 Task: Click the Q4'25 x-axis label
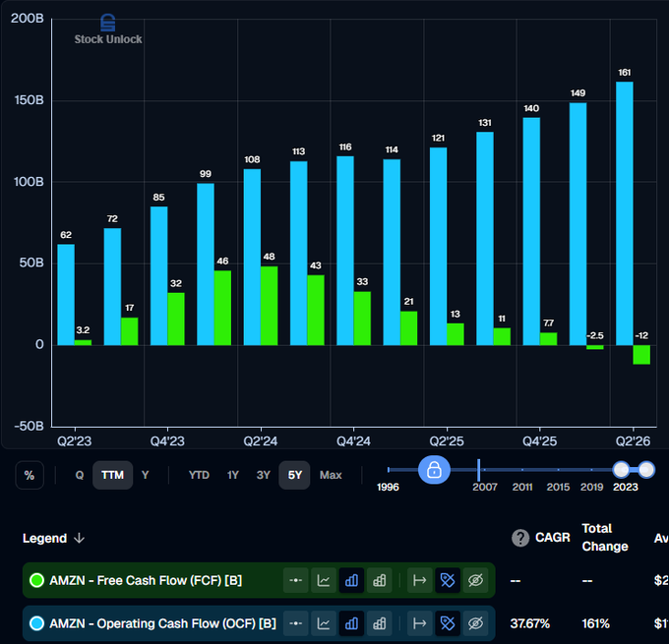[x=540, y=441]
